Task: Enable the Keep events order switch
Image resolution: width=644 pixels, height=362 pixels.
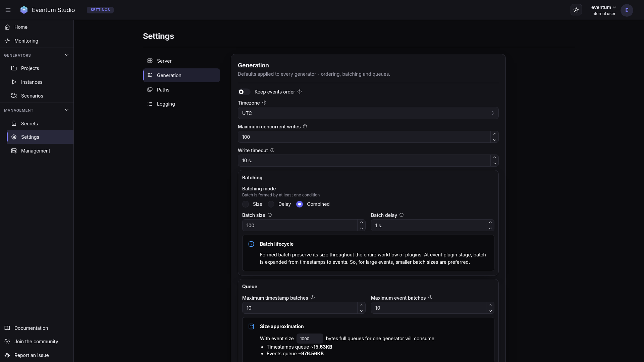Action: click(x=244, y=92)
